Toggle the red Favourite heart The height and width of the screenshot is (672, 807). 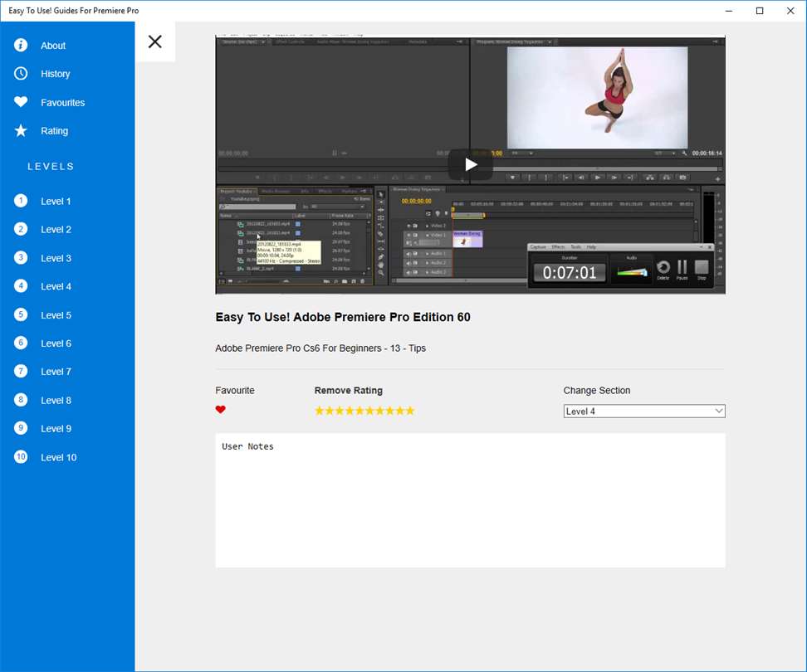click(220, 410)
